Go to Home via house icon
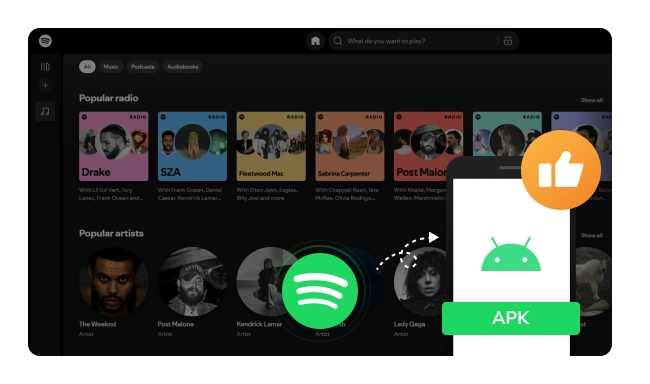The image size is (650, 384). pyautogui.click(x=315, y=41)
